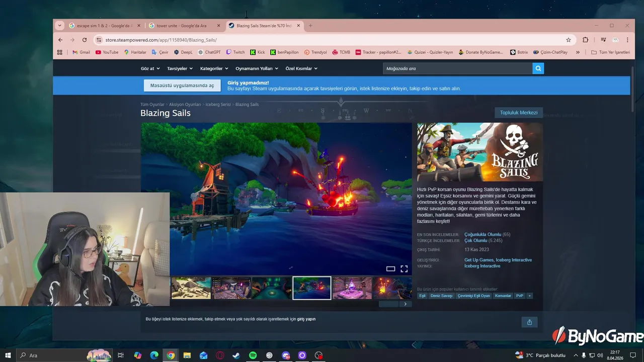Open the Tüm Yer İşaretleri folder
644x362 pixels.
point(610,52)
